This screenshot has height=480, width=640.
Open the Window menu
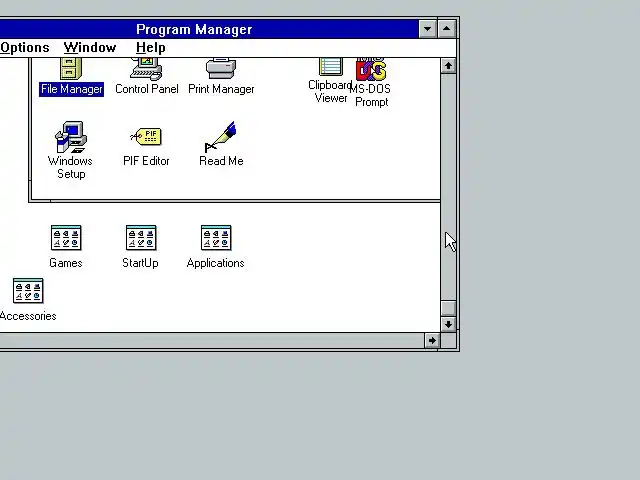[x=90, y=48]
